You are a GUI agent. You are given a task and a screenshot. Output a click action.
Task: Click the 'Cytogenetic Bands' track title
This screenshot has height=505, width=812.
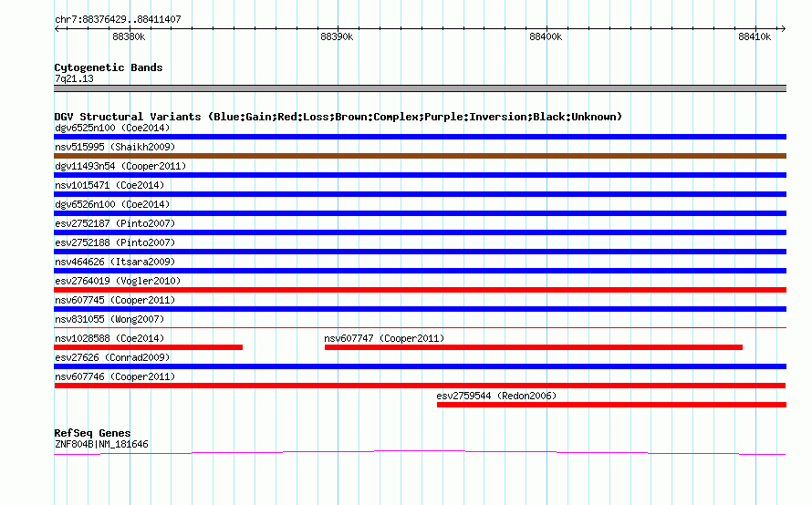(109, 67)
